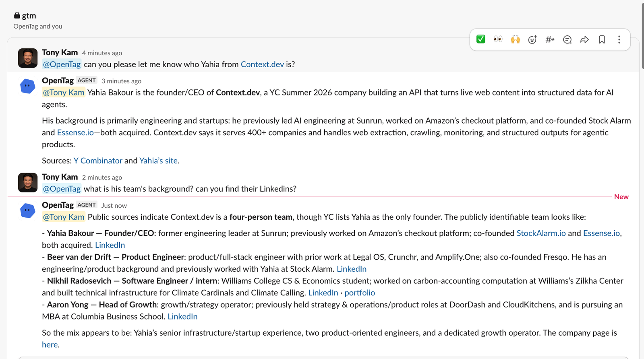Screen dimensions: 644x359
Task: Reply in thread icon
Action: [567, 39]
